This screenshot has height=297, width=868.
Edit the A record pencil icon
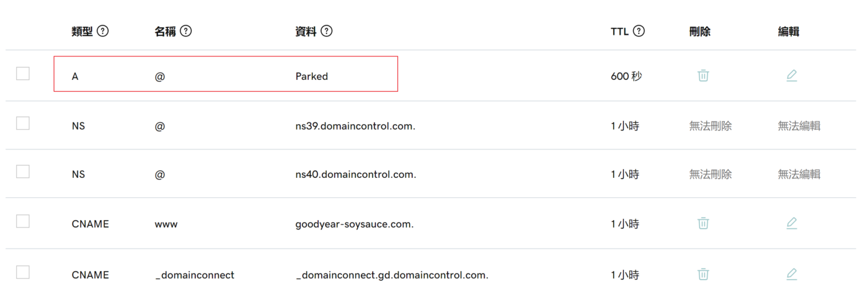click(791, 76)
